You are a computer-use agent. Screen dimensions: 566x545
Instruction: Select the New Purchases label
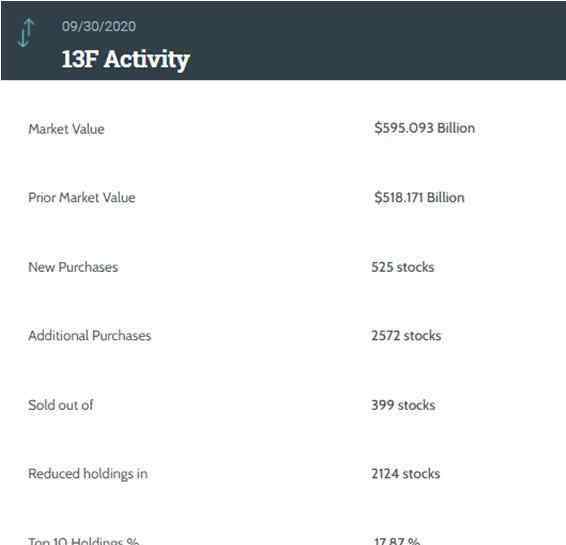[73, 267]
